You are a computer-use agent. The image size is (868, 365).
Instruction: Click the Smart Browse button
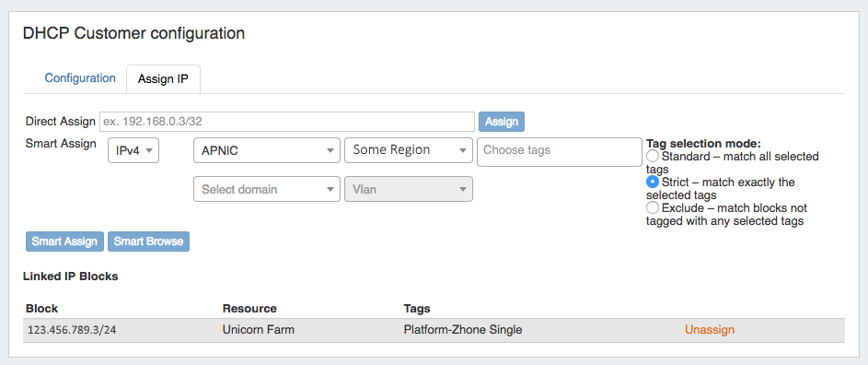[148, 241]
